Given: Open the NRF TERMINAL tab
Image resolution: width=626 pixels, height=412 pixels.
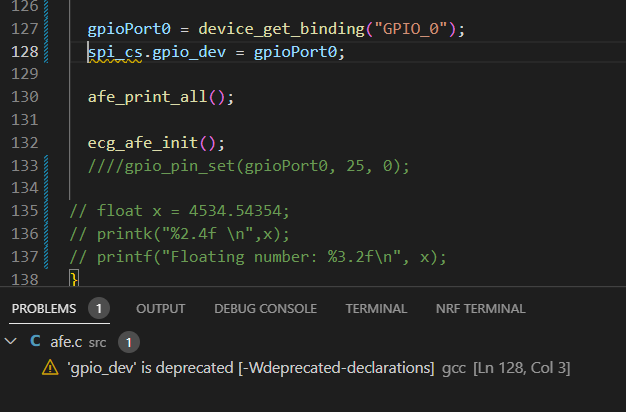Looking at the screenshot, I should pos(481,309).
